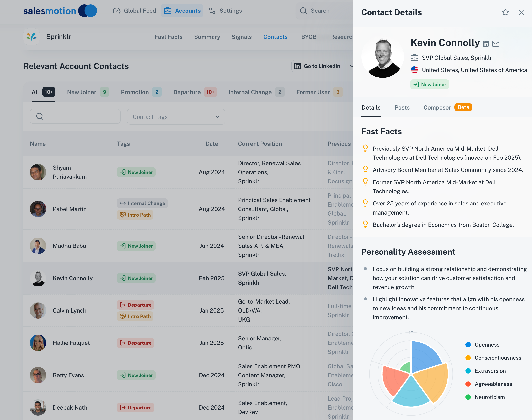The image size is (532, 420).
Task: Click Calvin Lynch's Departure tag
Action: pos(135,305)
